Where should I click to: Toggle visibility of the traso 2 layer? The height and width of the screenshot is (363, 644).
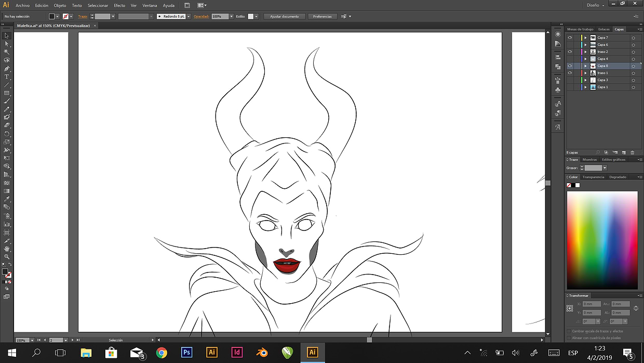click(x=570, y=52)
